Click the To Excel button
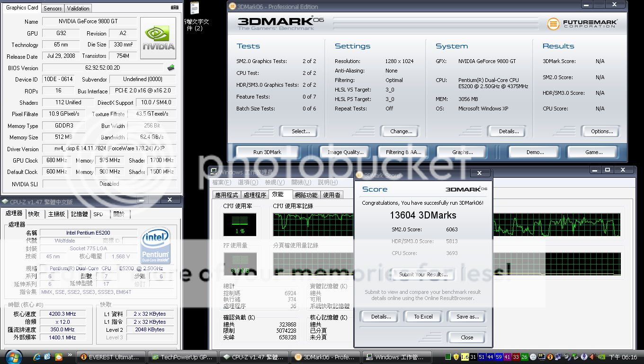 (423, 317)
